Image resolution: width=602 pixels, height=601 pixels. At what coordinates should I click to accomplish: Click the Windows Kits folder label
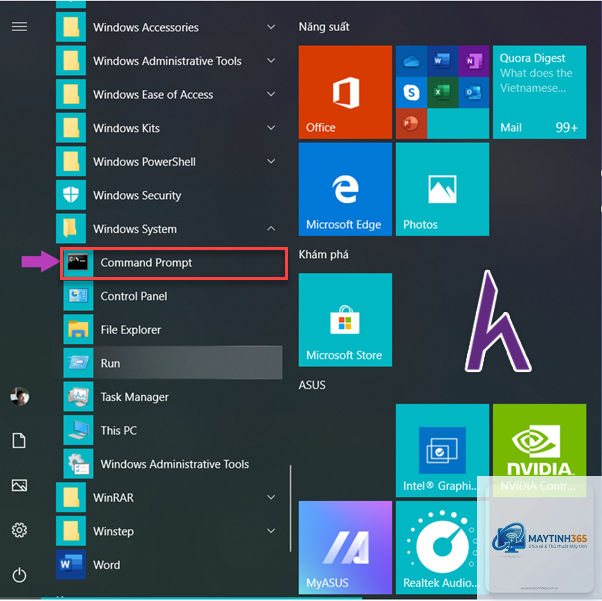126,128
